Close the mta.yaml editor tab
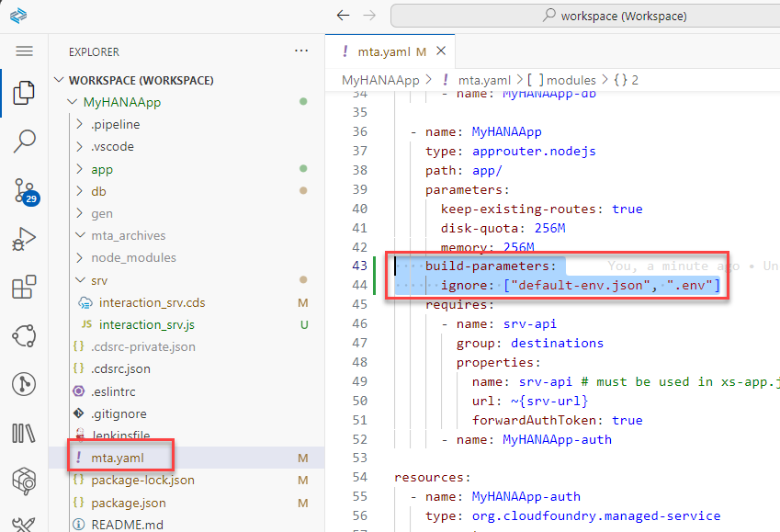The image size is (780, 532). (441, 51)
